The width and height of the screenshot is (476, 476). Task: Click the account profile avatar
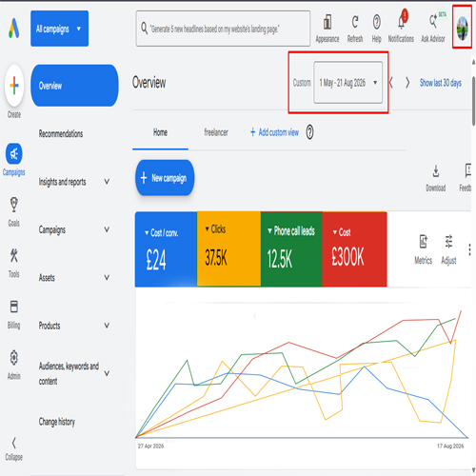tap(462, 28)
